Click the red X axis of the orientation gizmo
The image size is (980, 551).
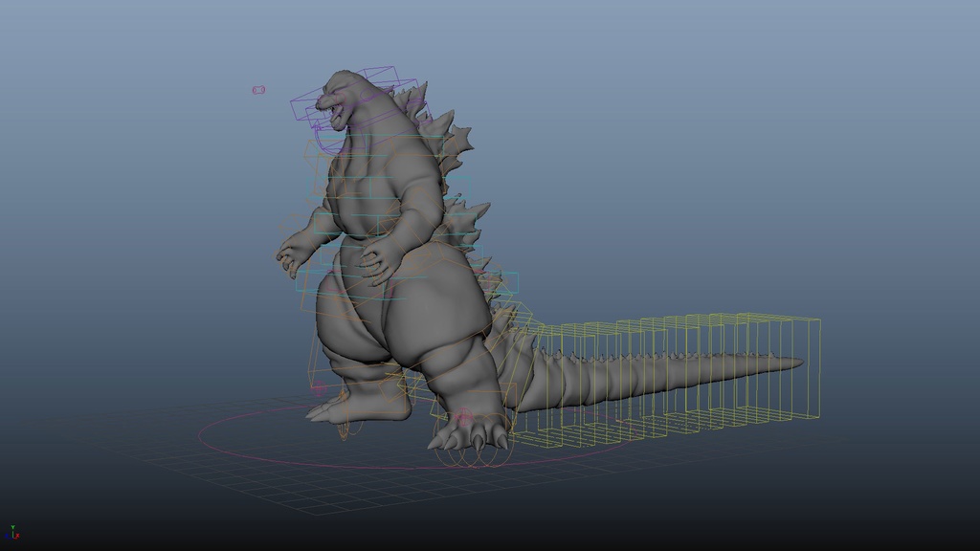(17, 536)
